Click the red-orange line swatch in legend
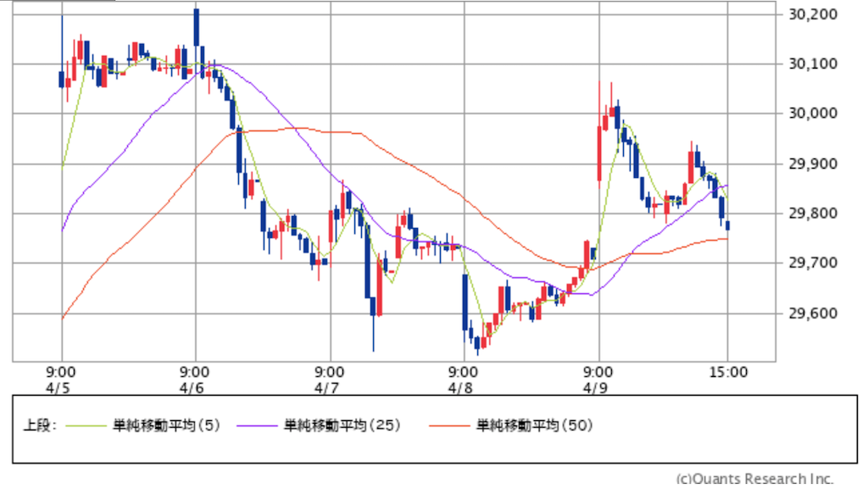 (x=449, y=426)
